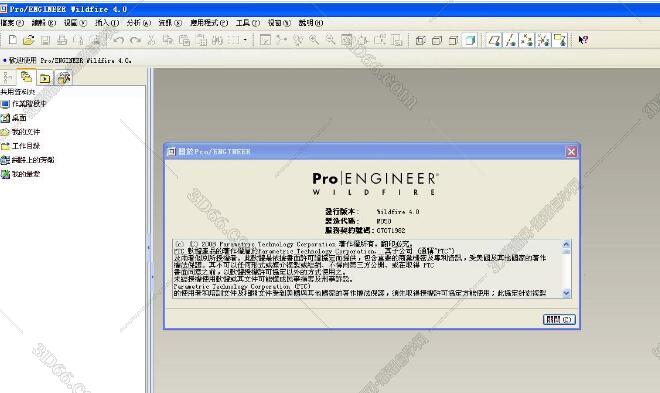
Task: Toggle the annotation display icon
Action: [560, 40]
